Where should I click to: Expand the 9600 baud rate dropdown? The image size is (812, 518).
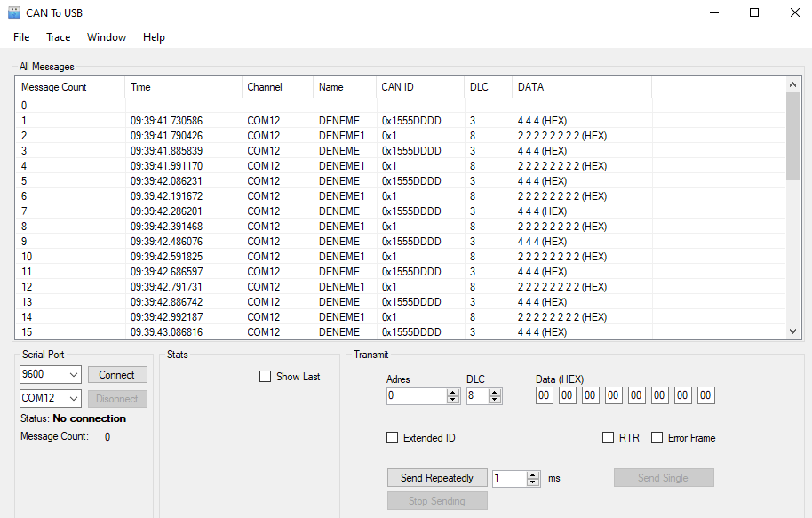click(x=74, y=375)
